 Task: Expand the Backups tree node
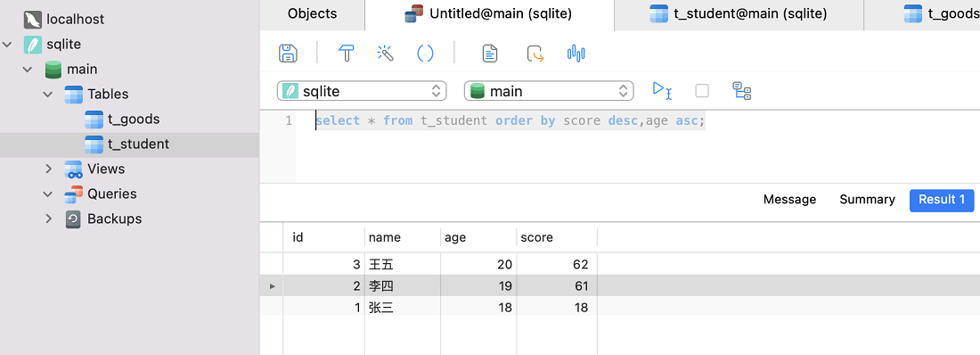[48, 219]
